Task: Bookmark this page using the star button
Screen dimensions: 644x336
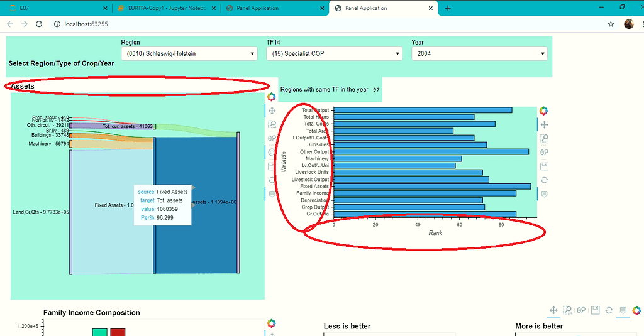Action: (x=611, y=24)
